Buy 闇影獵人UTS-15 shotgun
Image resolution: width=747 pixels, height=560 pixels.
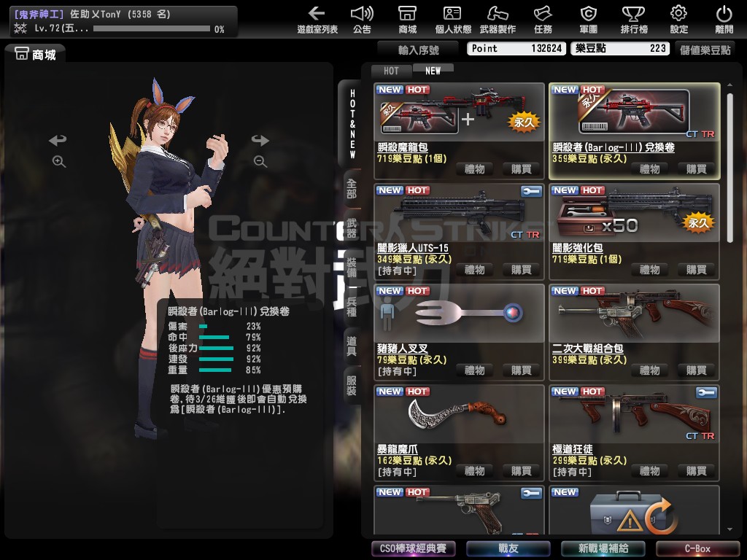[521, 270]
